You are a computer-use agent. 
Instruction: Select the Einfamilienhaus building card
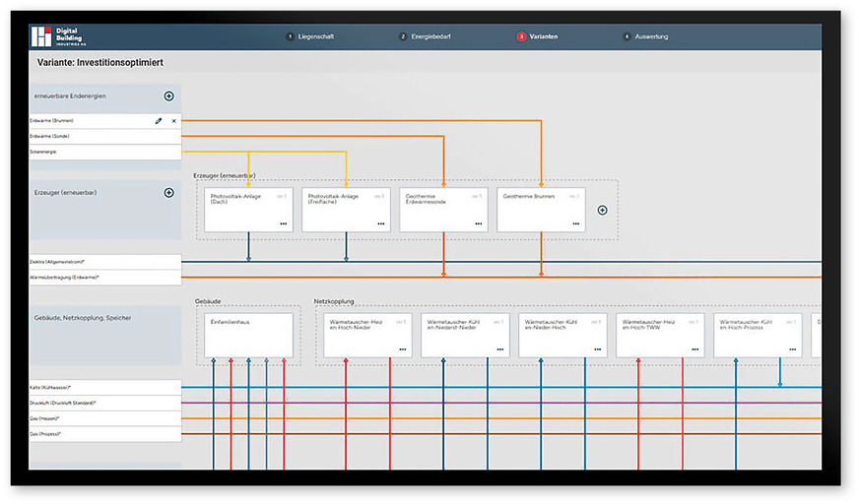tap(249, 335)
